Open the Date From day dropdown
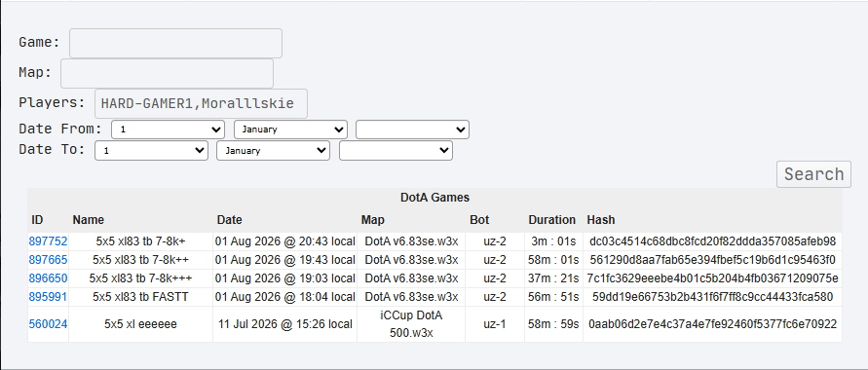This screenshot has height=370, width=868. pos(169,129)
